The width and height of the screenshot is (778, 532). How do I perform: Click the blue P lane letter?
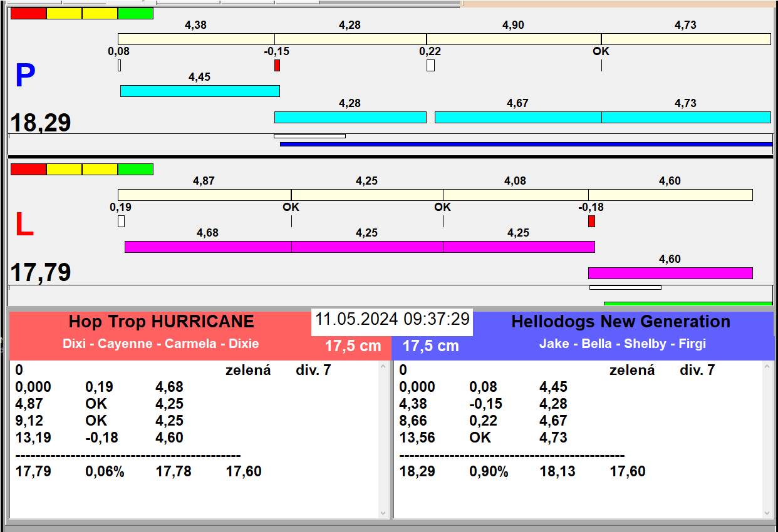[25, 76]
